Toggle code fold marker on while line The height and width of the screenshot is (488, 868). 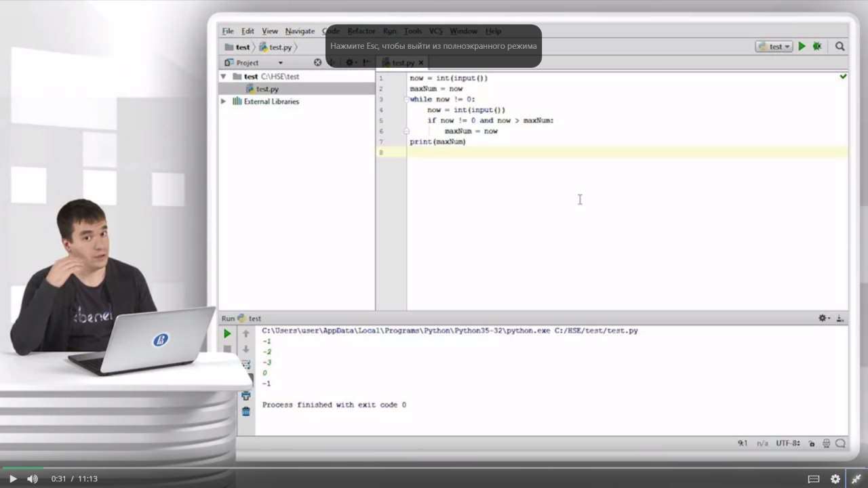[406, 99]
